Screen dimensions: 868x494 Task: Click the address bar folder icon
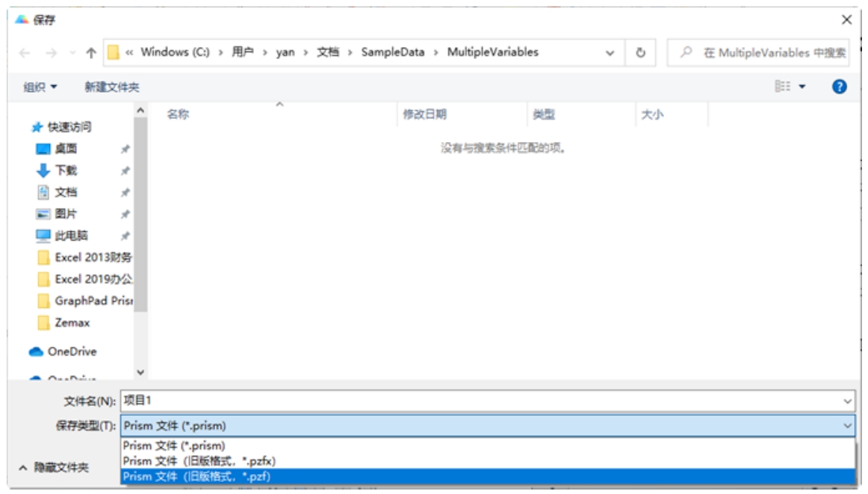click(x=113, y=52)
